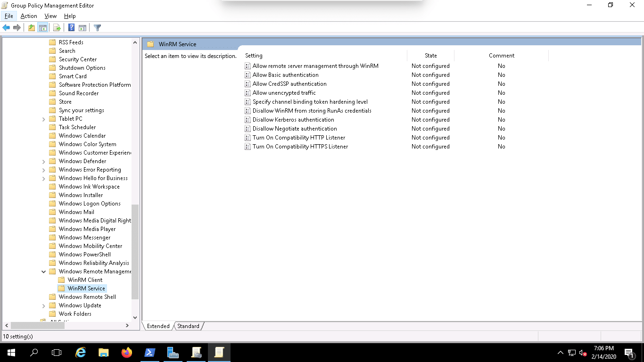Switch to Server Manager on the taskbar
Viewport: 644px width, 362px height.
[173, 353]
